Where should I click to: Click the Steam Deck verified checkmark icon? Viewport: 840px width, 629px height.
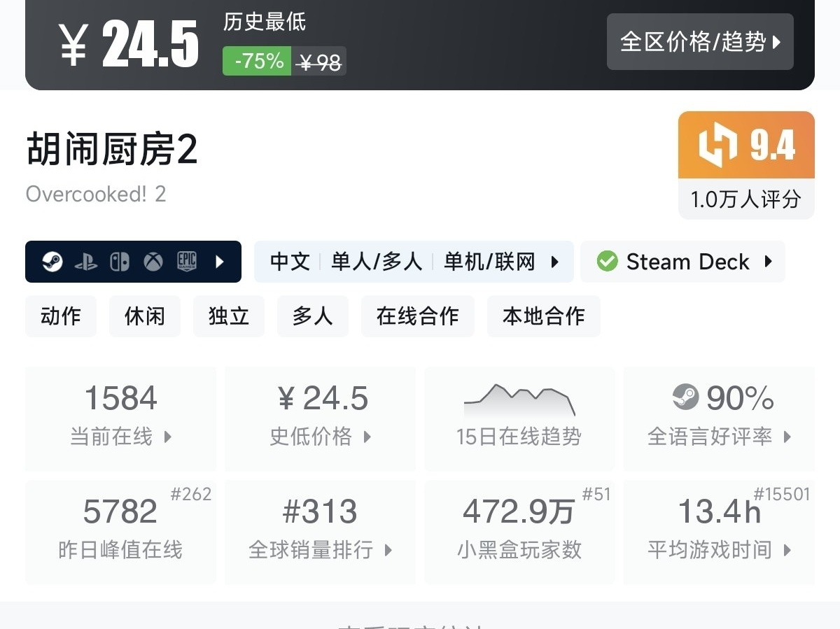pos(607,262)
